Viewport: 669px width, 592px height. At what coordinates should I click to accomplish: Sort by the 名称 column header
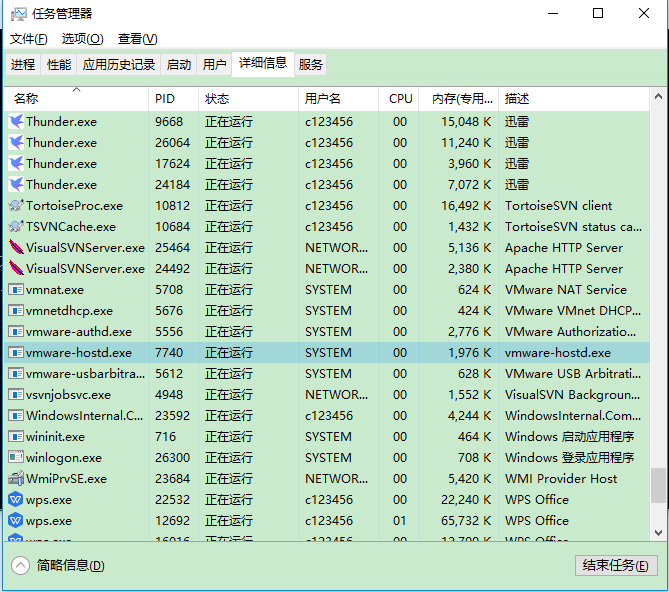76,99
